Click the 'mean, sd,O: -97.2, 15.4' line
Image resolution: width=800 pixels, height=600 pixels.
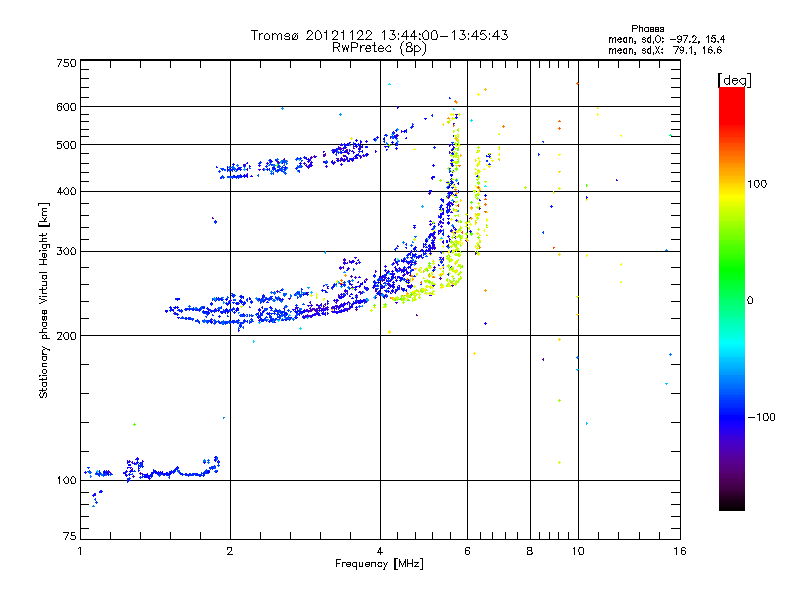666,40
